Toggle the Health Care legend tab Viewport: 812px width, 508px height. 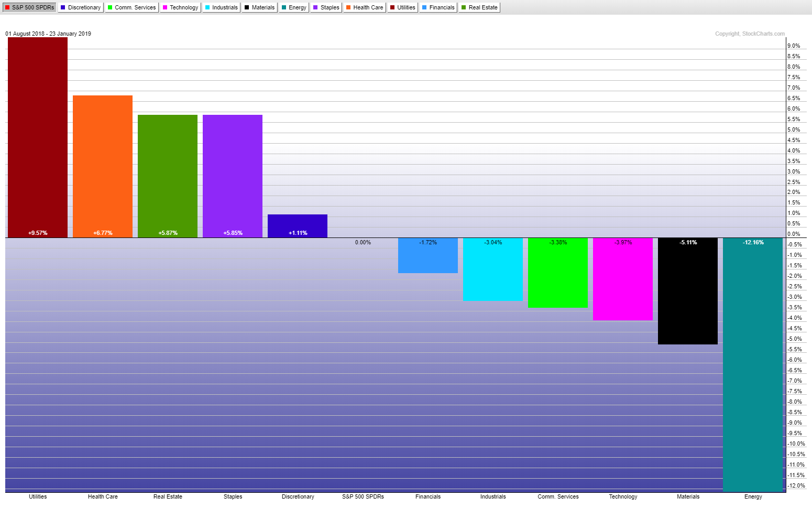(365, 7)
